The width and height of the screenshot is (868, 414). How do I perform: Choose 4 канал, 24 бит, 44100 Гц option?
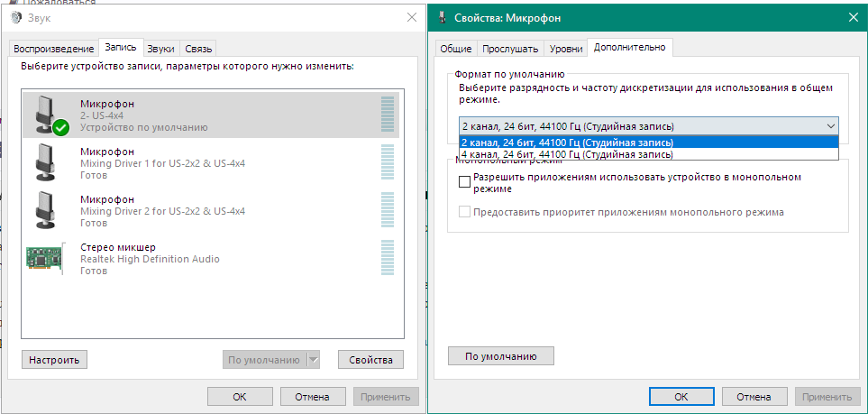(649, 154)
